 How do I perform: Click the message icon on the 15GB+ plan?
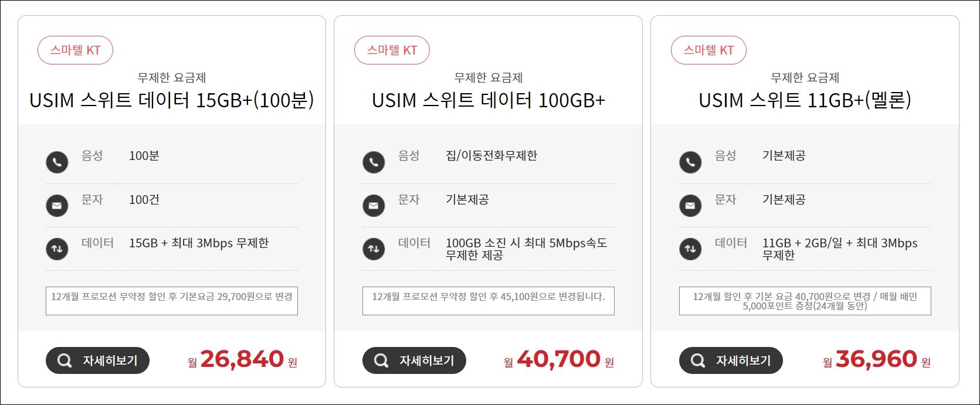pos(57,206)
